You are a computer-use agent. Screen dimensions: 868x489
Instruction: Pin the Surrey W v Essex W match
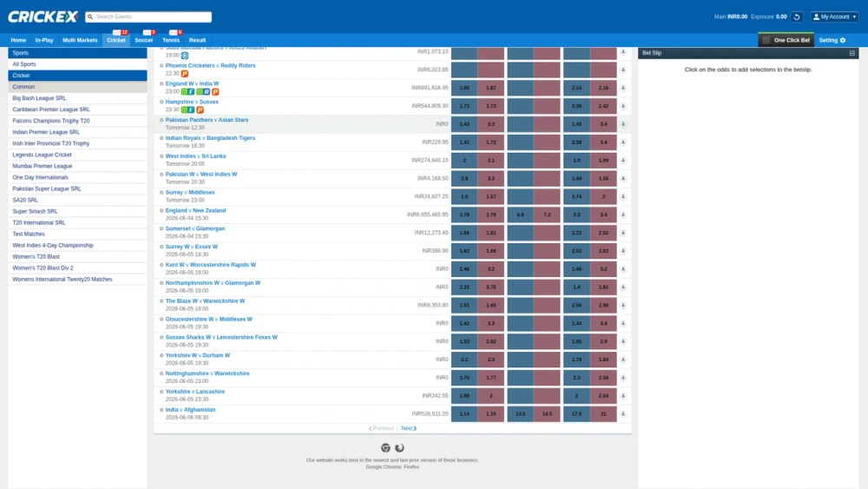622,251
